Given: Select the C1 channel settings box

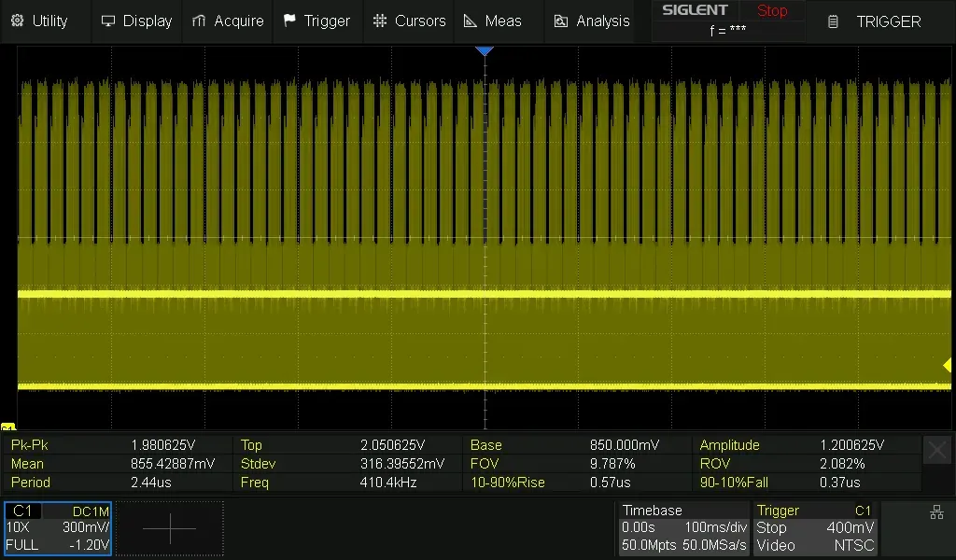Looking at the screenshot, I should [58, 528].
